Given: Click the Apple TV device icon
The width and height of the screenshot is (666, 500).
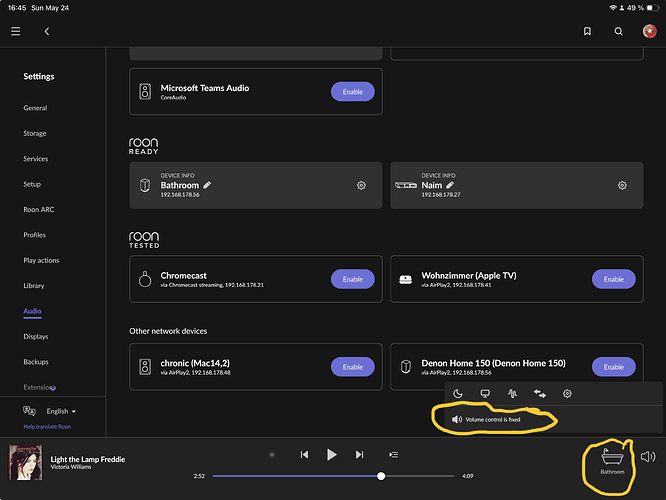Looking at the screenshot, I should pyautogui.click(x=405, y=279).
